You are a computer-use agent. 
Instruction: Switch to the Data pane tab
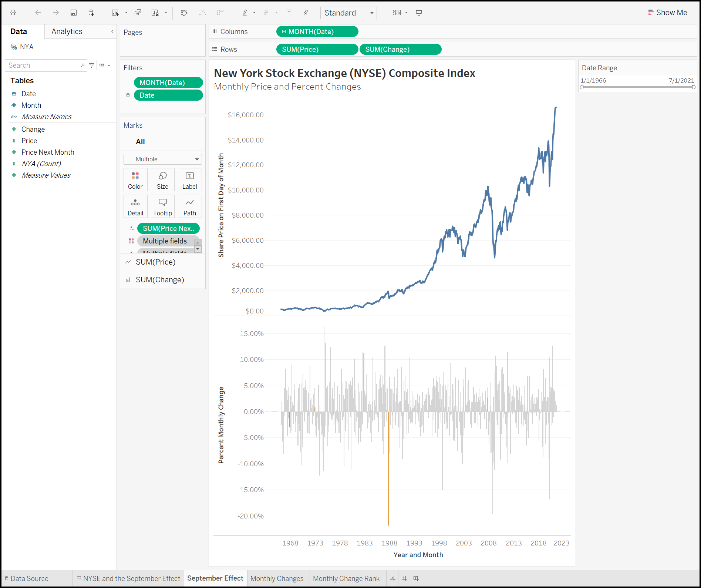pos(18,31)
